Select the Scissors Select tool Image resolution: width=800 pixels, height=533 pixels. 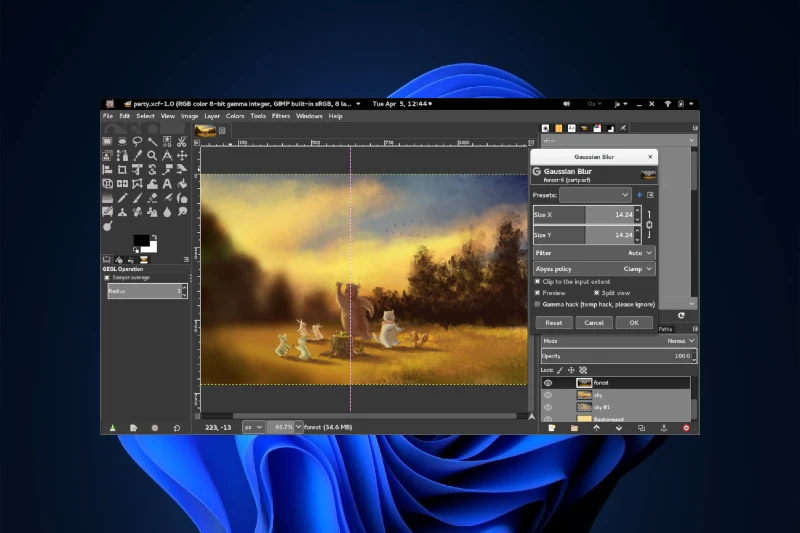pyautogui.click(x=182, y=141)
